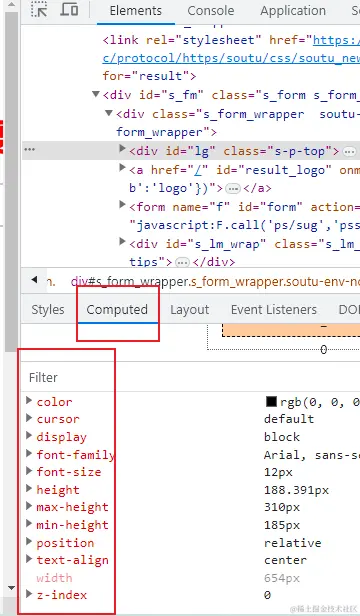Click the page's vertical scrollbar thumb at left
Viewport: 360px width, 616px height.
click(x=12, y=181)
